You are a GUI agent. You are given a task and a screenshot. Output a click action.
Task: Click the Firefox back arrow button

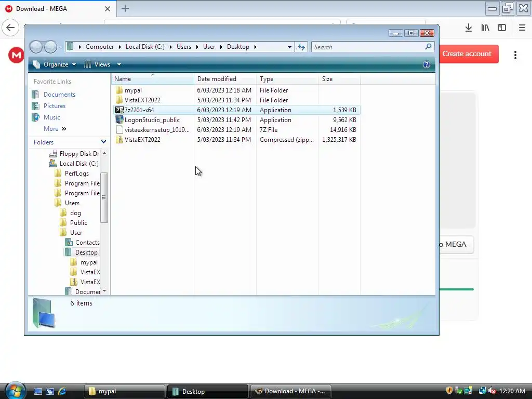coord(10,28)
